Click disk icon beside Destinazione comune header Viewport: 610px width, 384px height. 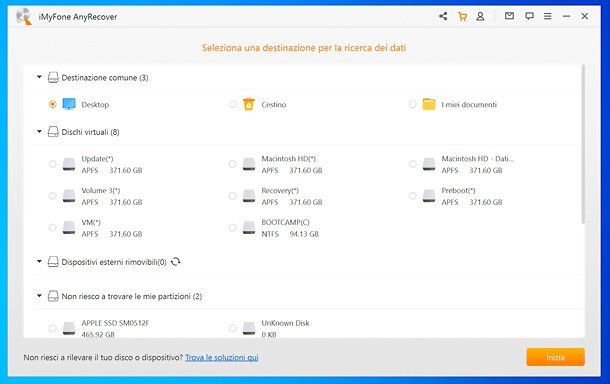click(x=53, y=77)
